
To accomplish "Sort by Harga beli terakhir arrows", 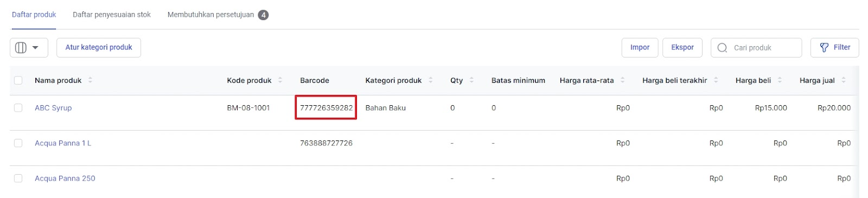I will point(716,80).
